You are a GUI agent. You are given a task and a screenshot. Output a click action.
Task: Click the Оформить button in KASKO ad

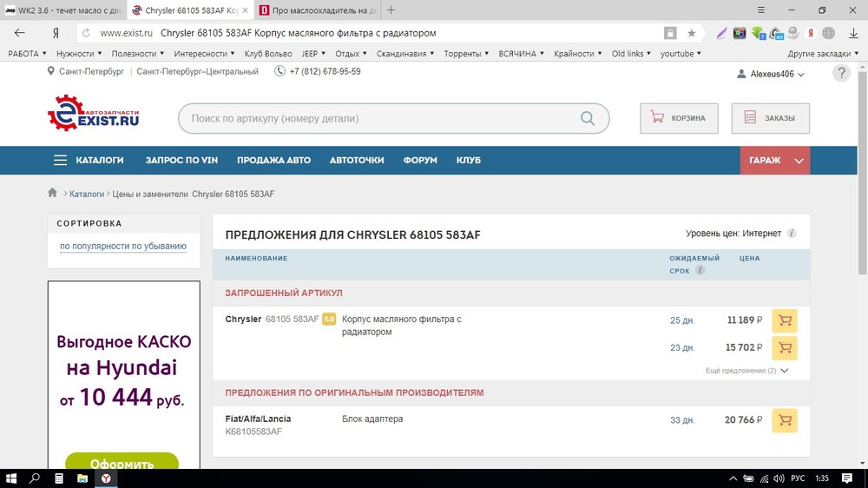[x=122, y=461]
